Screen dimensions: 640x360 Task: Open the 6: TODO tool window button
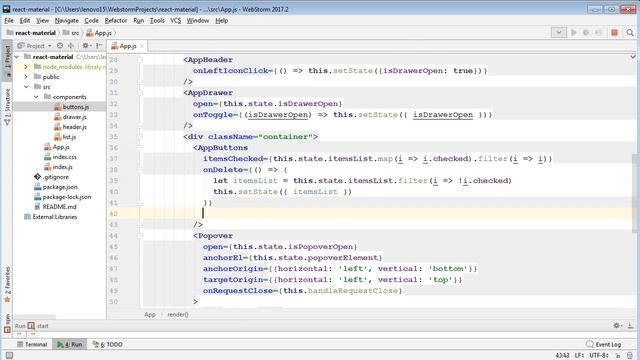point(108,344)
